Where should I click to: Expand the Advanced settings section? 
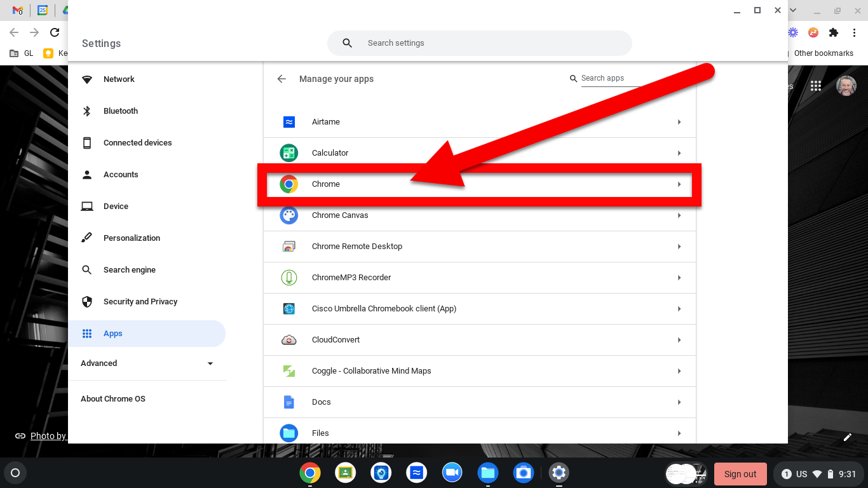[x=147, y=363]
